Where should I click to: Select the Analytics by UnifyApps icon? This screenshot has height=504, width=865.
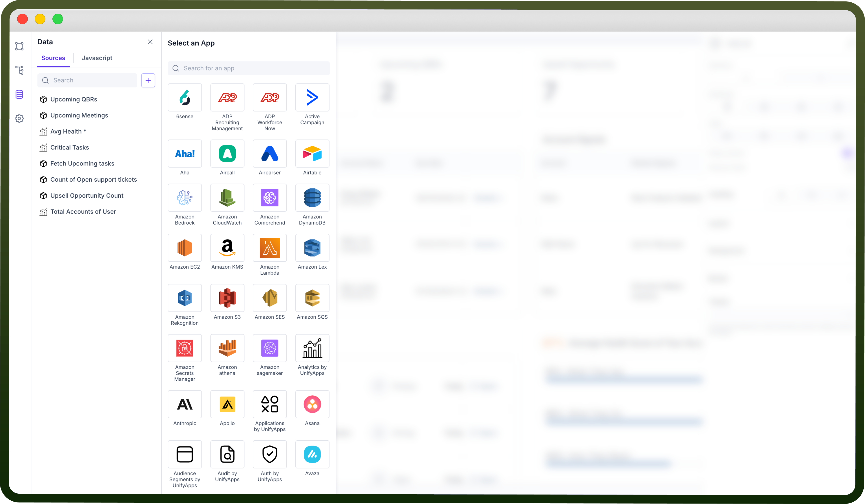[312, 348]
